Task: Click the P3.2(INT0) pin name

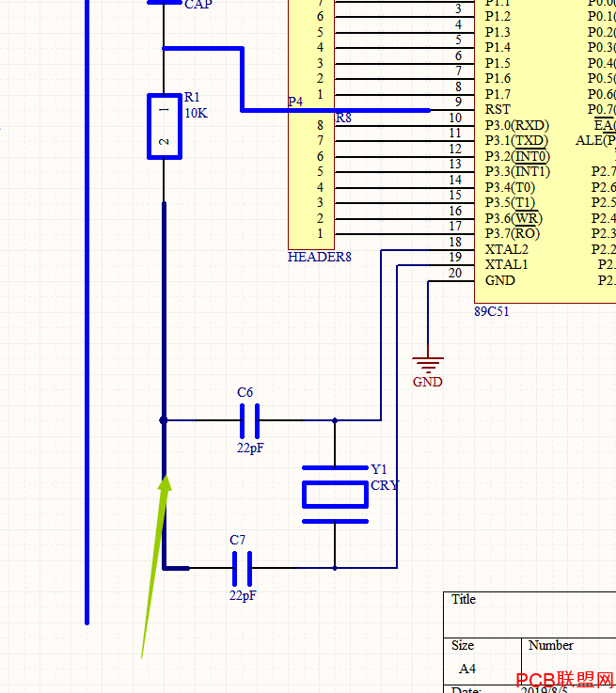Action: [517, 156]
